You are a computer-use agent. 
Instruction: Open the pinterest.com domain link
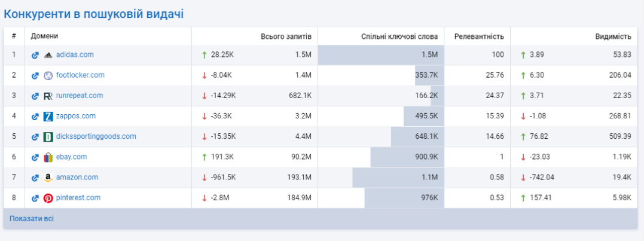[x=78, y=198]
